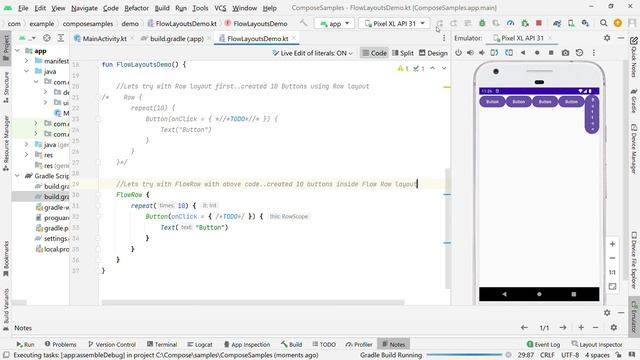640x360 pixels.
Task: Toggle Device File Explorer window
Action: [x=634, y=260]
